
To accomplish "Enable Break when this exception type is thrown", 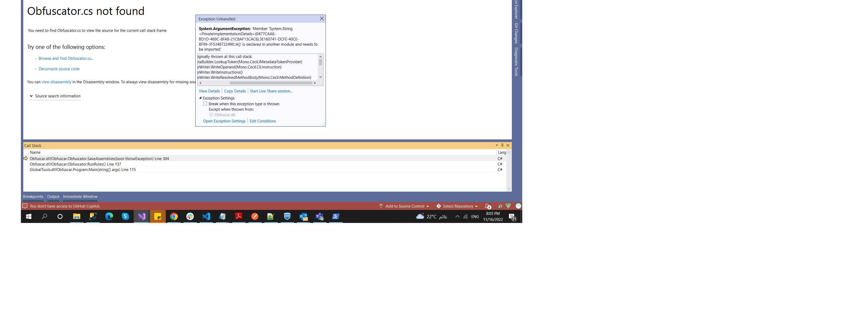I will 205,104.
